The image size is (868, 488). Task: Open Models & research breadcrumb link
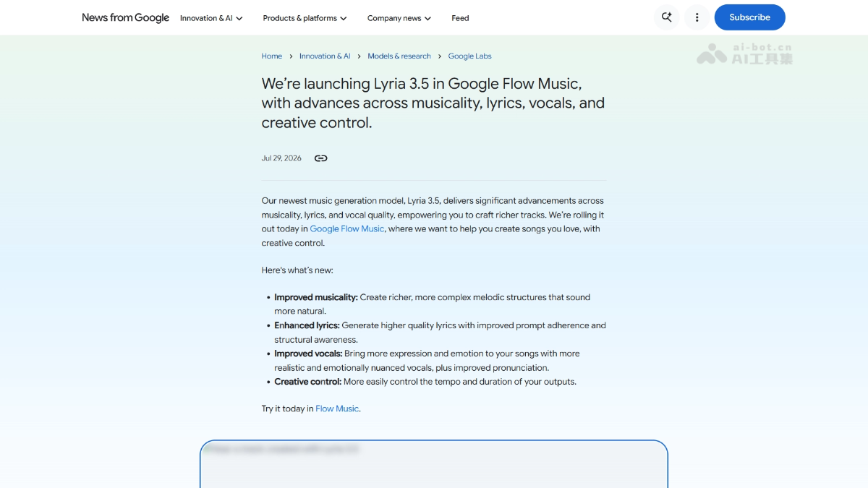coord(399,56)
